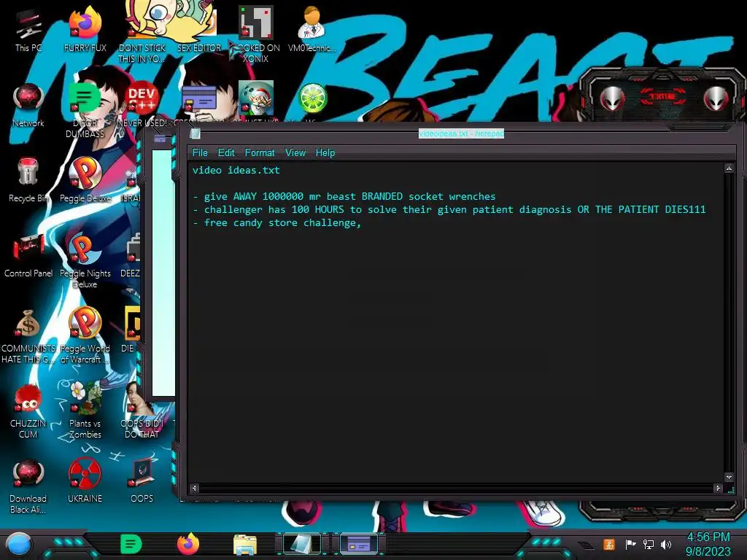Select the UKRAINE radiation symbol icon
This screenshot has height=560, width=747.
pyautogui.click(x=85, y=481)
